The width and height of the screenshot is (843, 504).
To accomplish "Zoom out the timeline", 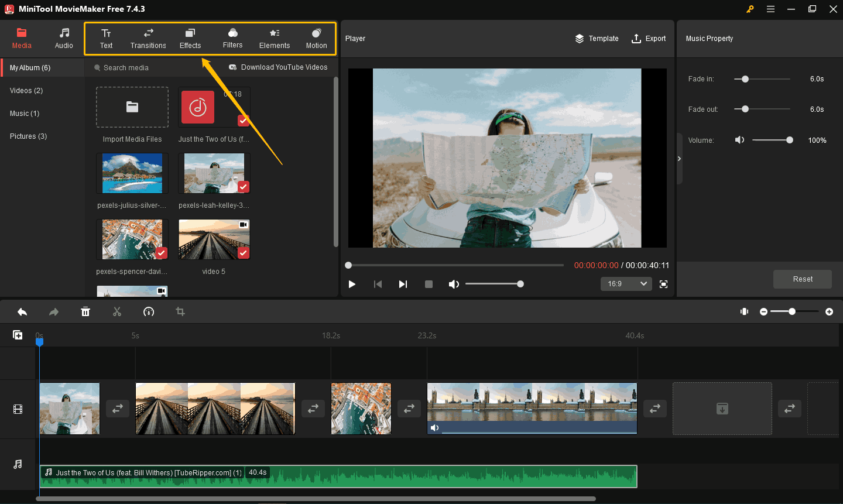I will click(763, 312).
